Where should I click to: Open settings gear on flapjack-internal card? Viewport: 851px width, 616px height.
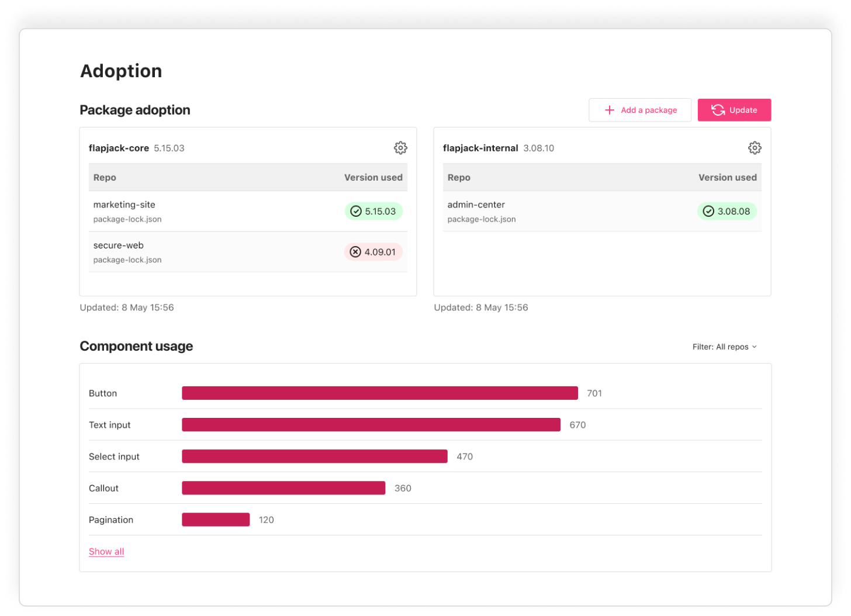coord(755,148)
